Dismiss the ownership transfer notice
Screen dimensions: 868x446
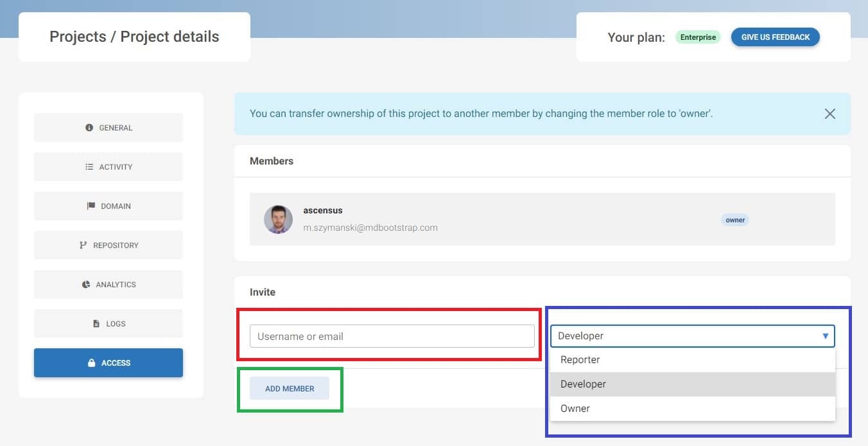(829, 114)
